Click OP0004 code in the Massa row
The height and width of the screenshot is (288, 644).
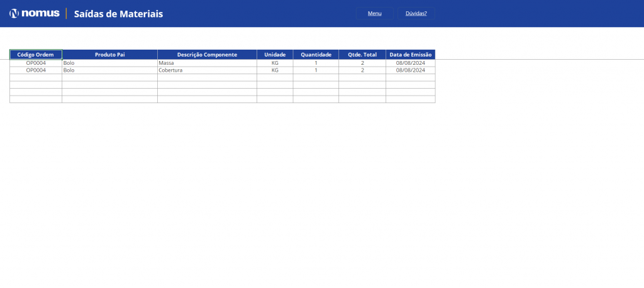pos(36,63)
